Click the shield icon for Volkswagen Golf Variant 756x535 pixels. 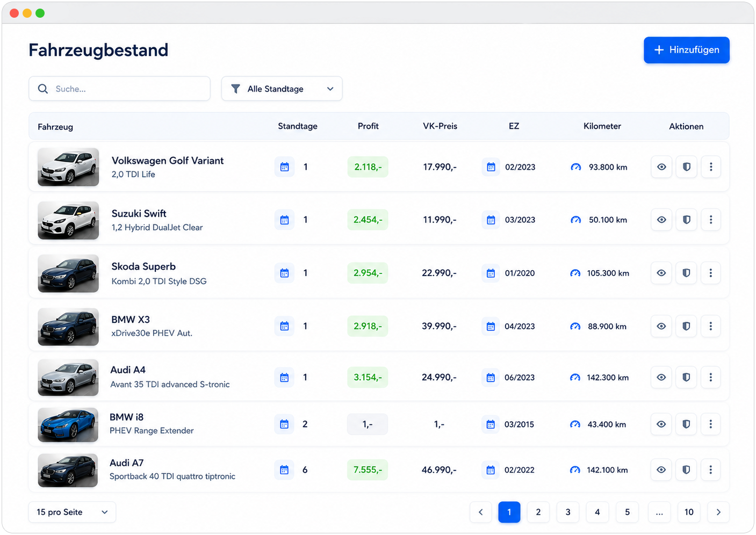coord(686,167)
